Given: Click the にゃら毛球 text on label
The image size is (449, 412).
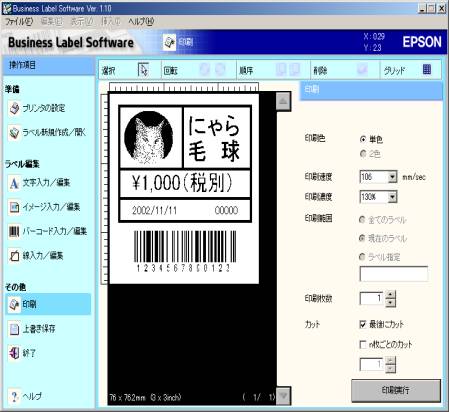Looking at the screenshot, I should (214, 138).
